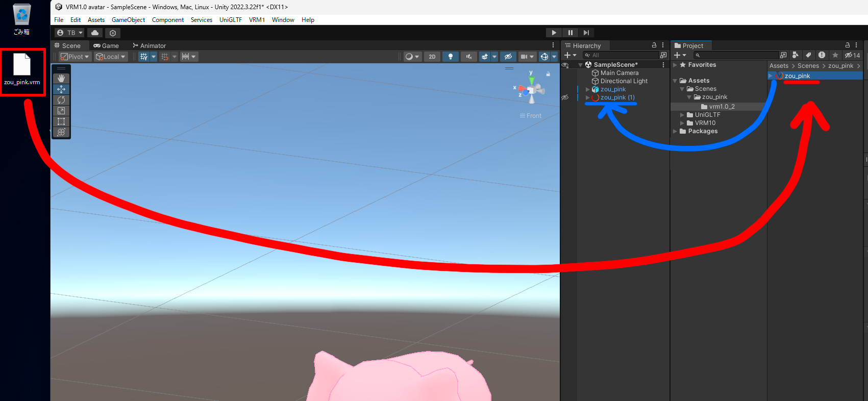The image size is (868, 401).
Task: Select the Rotate tool
Action: coord(61,100)
